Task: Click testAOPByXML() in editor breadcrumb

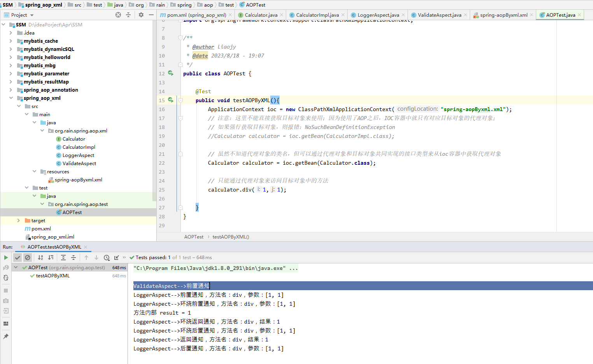Action: [231, 237]
